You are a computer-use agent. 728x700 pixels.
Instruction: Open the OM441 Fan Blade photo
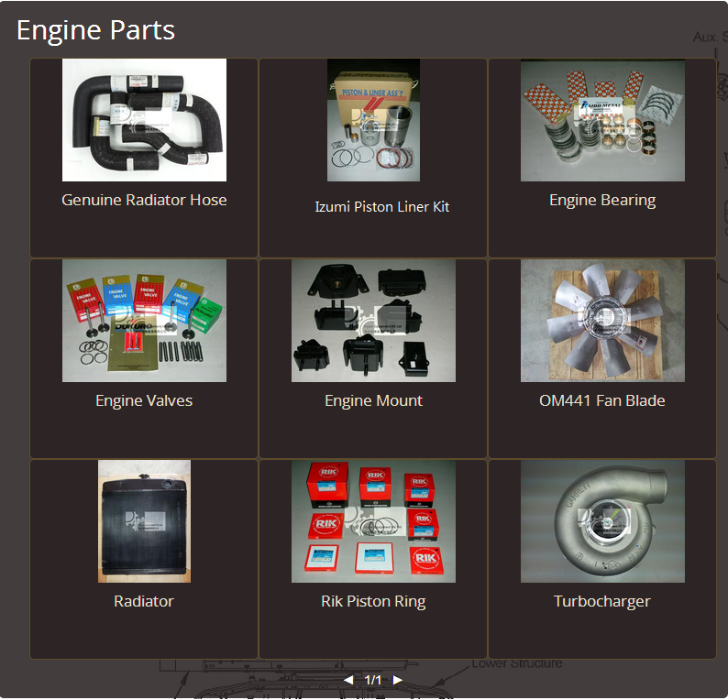pos(602,321)
